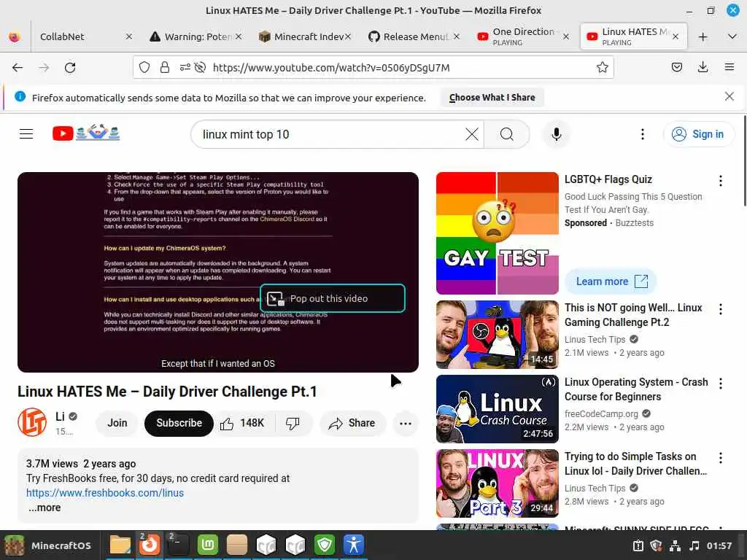Expand the list all tabs chevron

(732, 36)
